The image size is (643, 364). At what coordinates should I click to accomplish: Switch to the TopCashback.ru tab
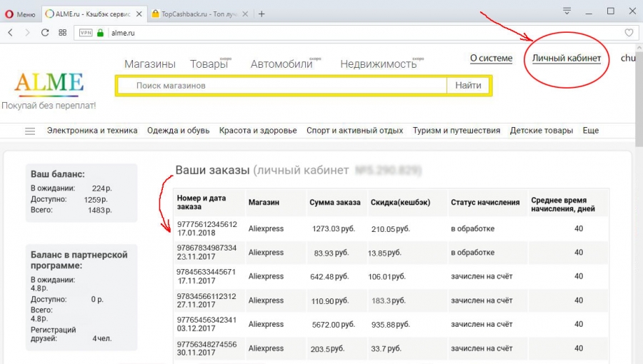[x=199, y=14]
